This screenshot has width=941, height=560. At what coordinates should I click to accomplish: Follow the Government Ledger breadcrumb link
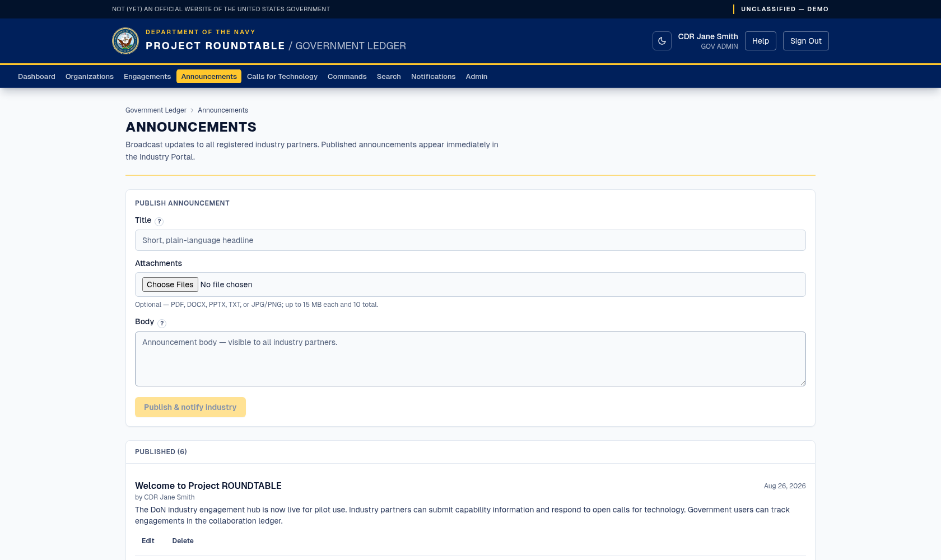coord(156,110)
